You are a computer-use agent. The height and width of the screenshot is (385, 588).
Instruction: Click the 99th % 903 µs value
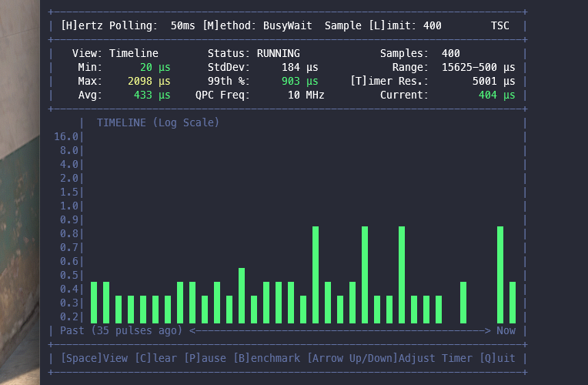click(x=299, y=81)
